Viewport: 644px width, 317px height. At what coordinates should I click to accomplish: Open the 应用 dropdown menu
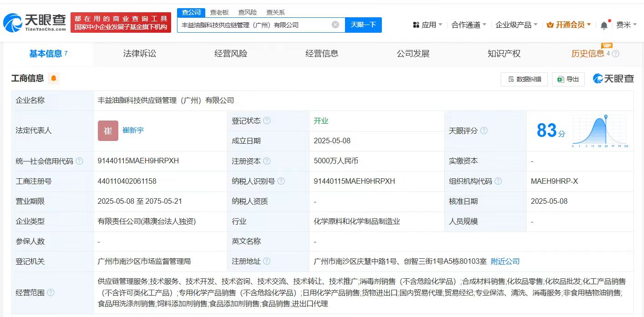428,25
